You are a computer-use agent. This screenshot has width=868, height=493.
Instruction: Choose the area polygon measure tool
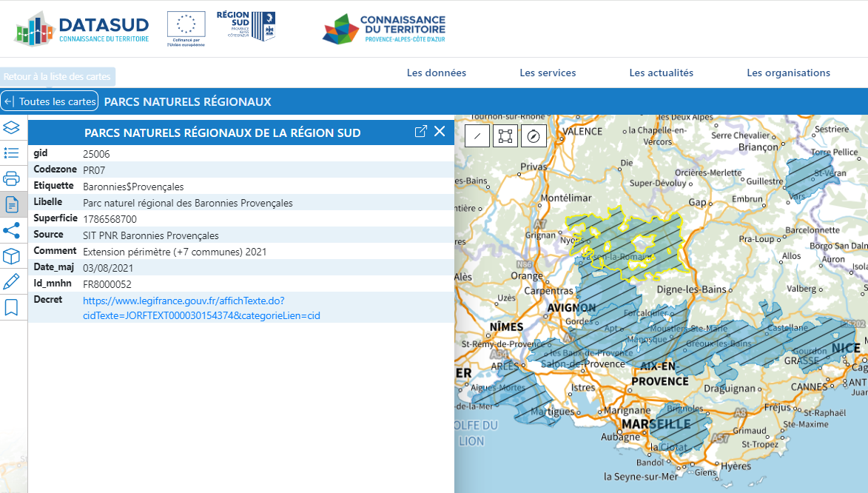click(505, 135)
